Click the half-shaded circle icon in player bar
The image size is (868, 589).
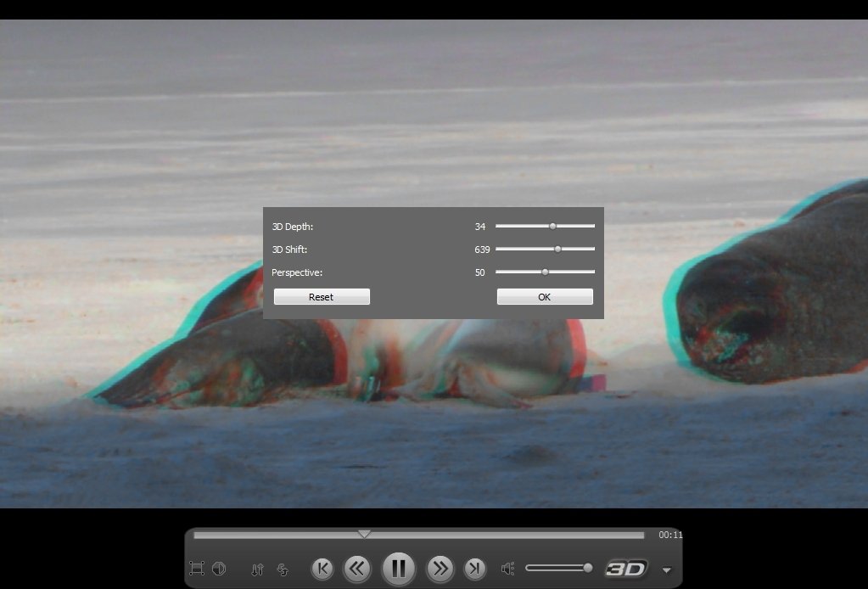click(219, 569)
